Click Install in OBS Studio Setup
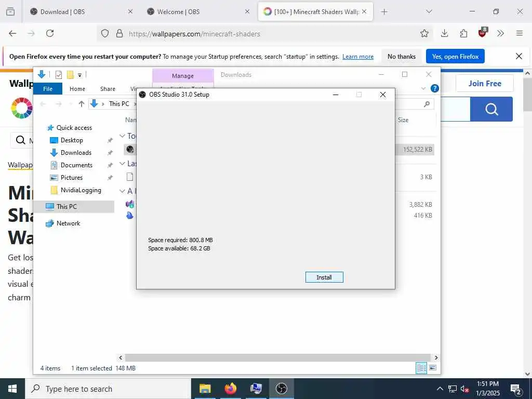The height and width of the screenshot is (399, 532). click(324, 277)
